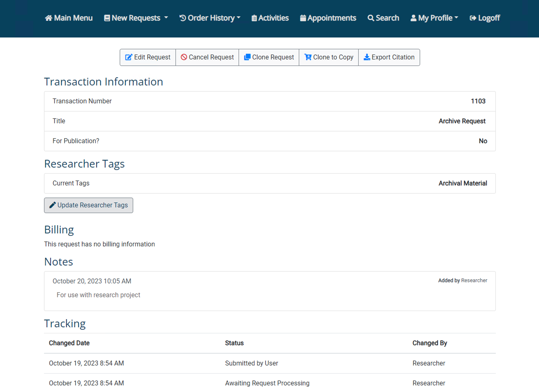Click the Export Citation button
Screen dimensions: 539x392
[389, 57]
